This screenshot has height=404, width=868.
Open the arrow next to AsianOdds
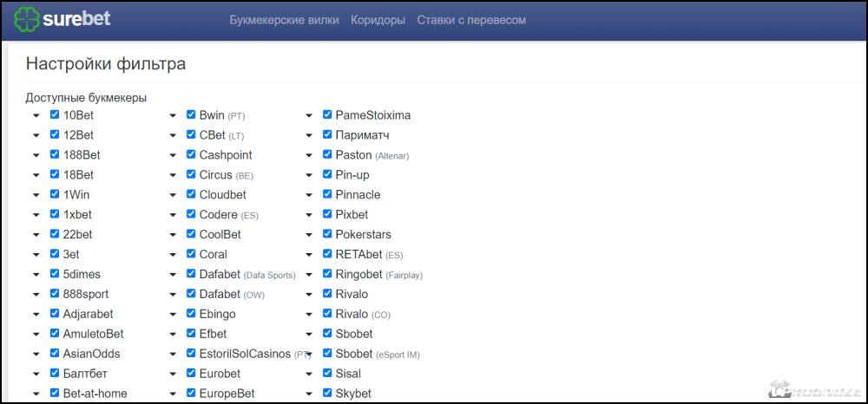coord(36,355)
